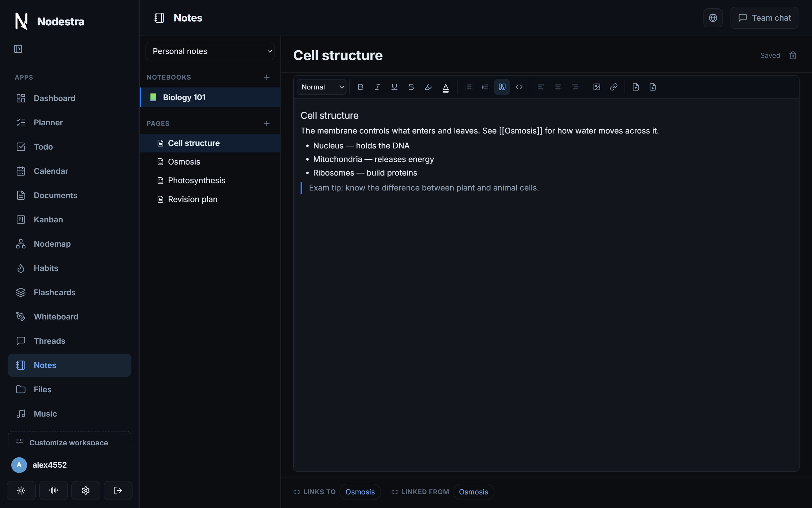The height and width of the screenshot is (508, 812).
Task: Toggle light/dark theme sun icon
Action: tap(21, 491)
